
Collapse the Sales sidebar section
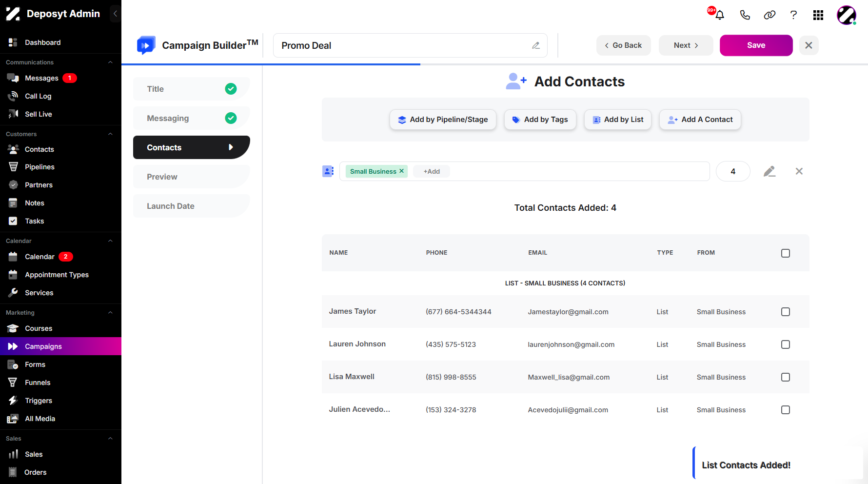110,439
